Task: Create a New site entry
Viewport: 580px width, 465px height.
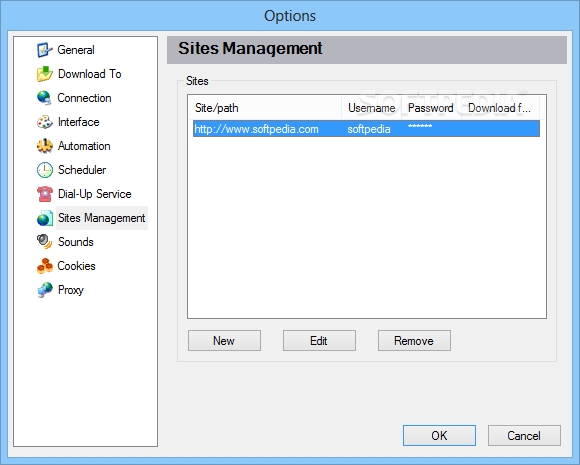Action: (224, 341)
